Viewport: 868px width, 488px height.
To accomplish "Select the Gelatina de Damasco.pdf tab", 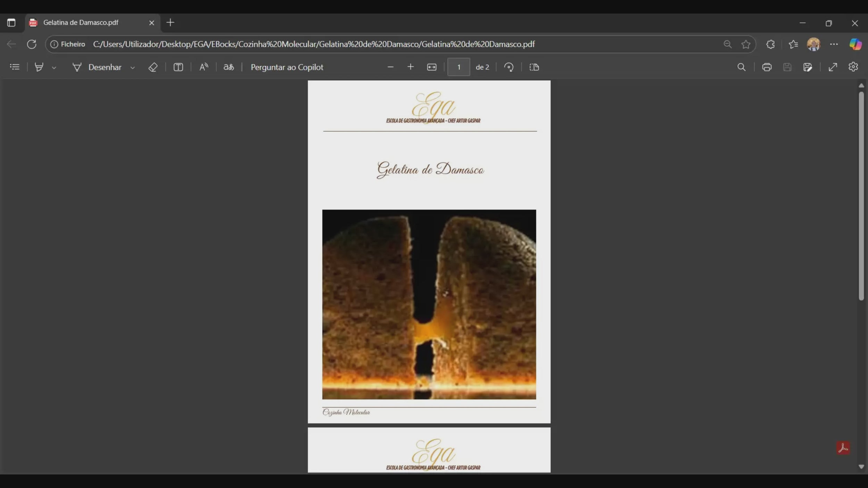I will tap(81, 23).
